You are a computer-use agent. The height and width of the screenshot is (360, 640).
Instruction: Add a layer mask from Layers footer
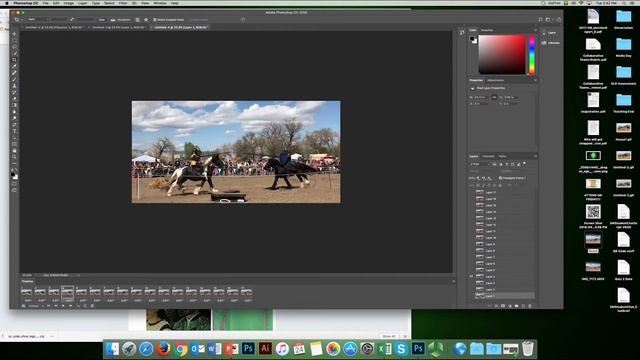pyautogui.click(x=503, y=306)
